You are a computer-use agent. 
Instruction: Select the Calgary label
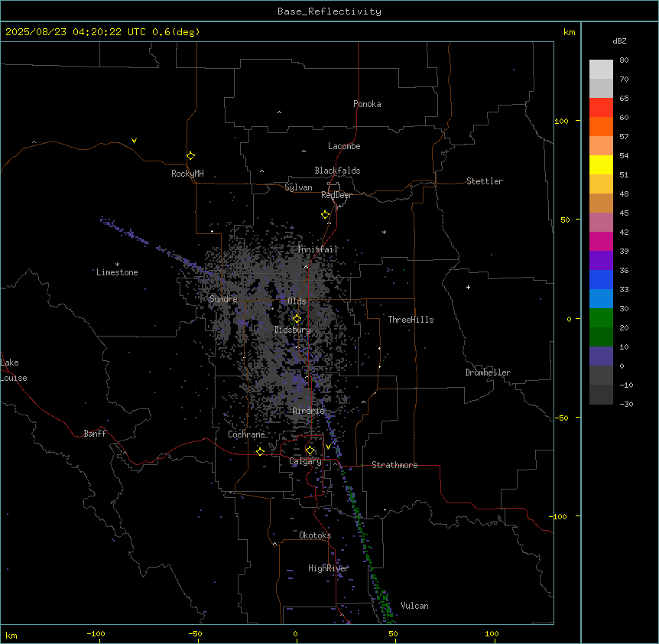click(x=305, y=461)
